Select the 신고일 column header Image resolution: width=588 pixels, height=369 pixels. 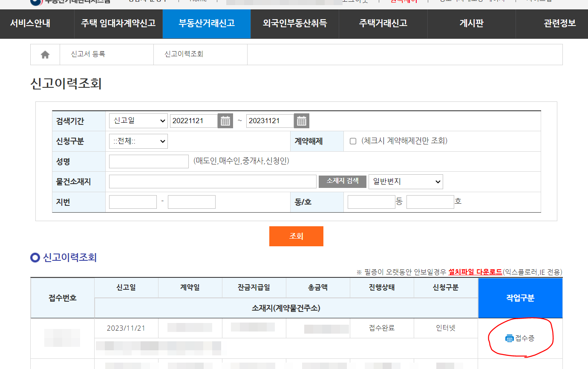(x=126, y=288)
